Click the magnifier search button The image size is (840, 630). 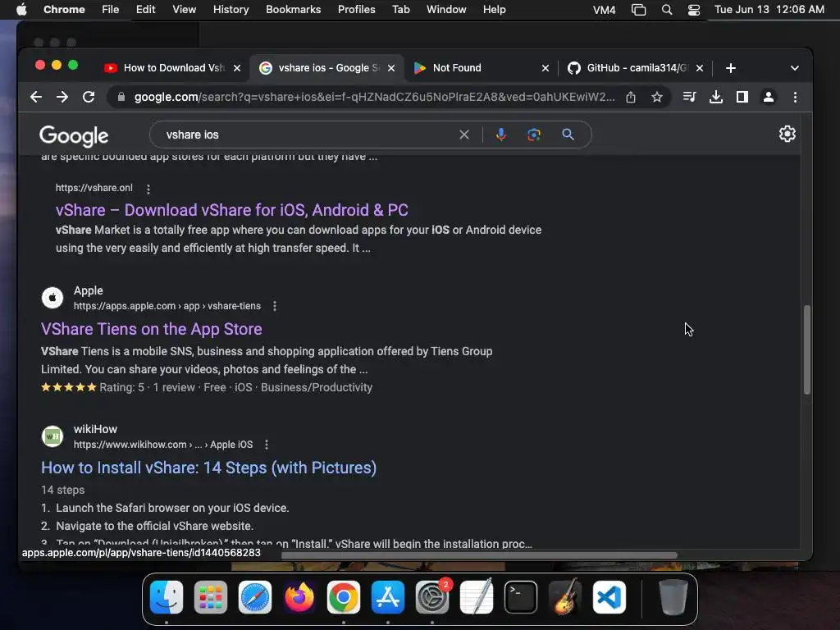point(568,135)
